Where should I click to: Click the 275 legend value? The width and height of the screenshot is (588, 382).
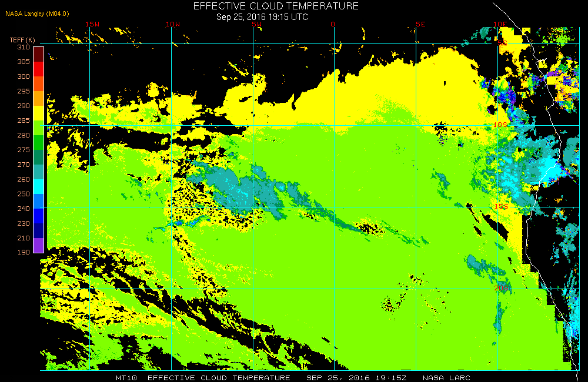tap(24, 150)
